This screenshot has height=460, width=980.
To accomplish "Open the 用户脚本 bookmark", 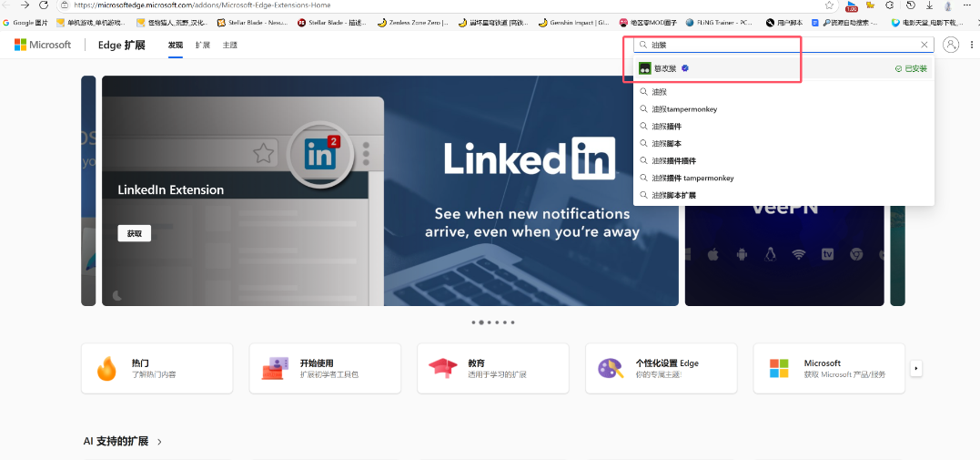I will point(784,23).
